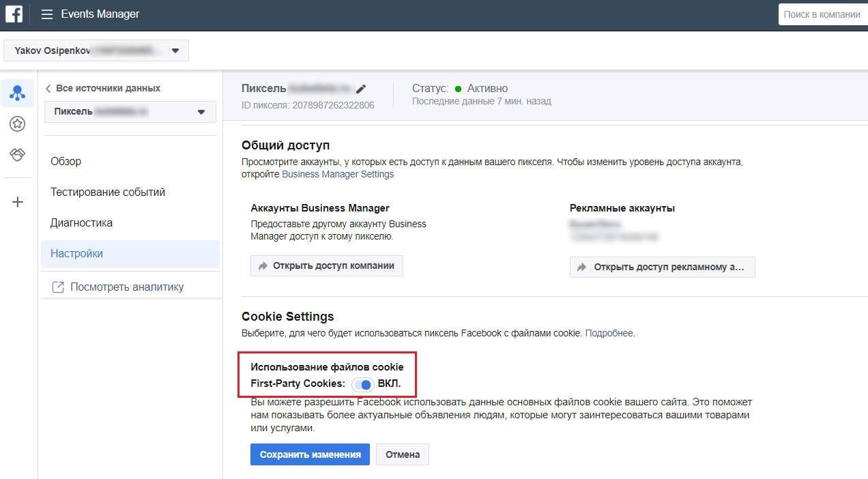Click the Поиск в компании search field
This screenshot has width=868, height=479.
822,14
